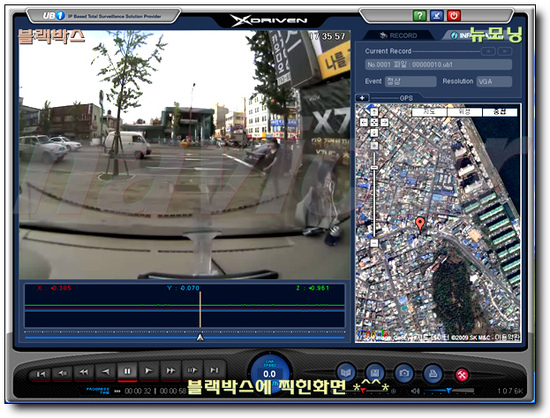
Task: Zoom in on the map
Action: (x=374, y=146)
